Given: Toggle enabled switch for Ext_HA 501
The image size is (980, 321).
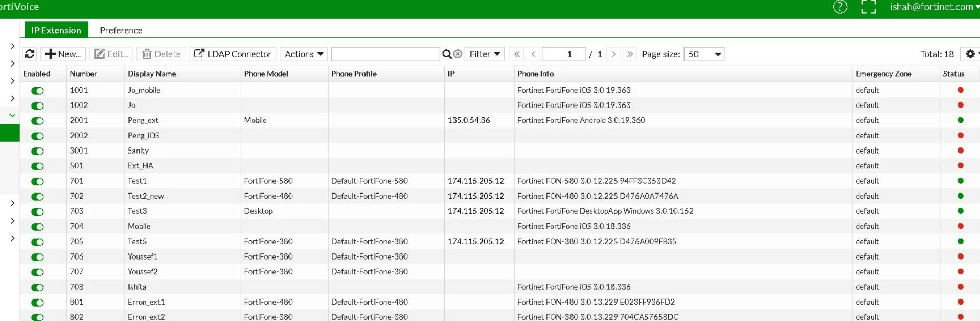Looking at the screenshot, I should [x=37, y=166].
